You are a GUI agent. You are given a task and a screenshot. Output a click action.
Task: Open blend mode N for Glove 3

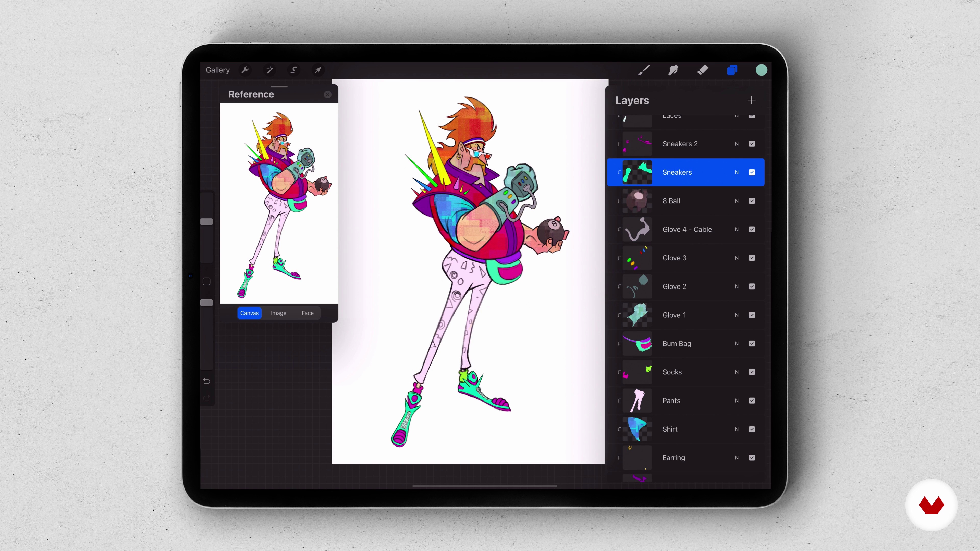point(737,258)
